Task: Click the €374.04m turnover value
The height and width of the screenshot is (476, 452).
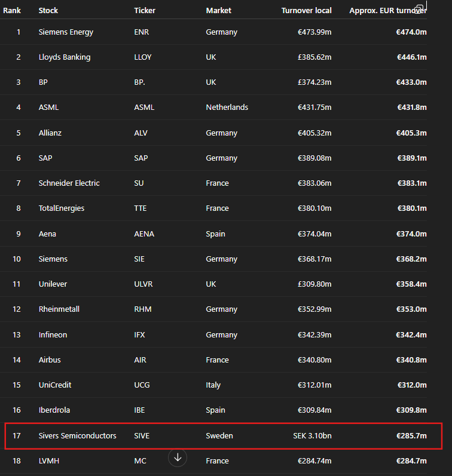Action: 314,234
